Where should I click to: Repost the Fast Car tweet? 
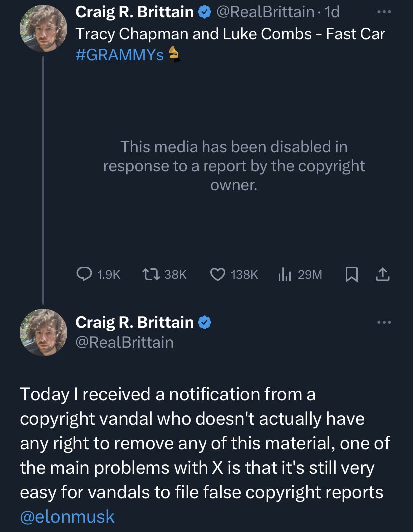pos(149,274)
